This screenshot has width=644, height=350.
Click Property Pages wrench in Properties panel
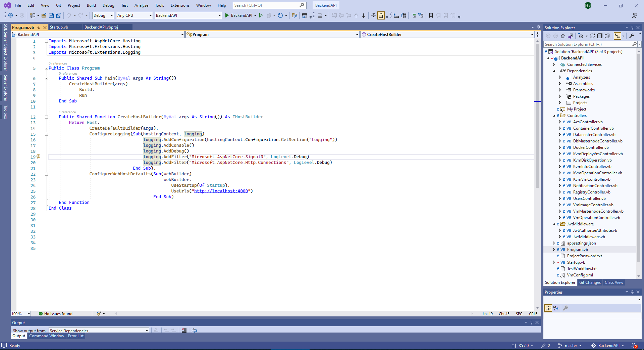point(566,308)
